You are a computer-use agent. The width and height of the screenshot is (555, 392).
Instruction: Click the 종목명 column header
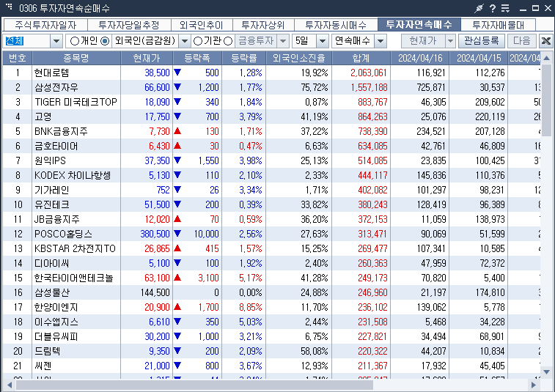pyautogui.click(x=76, y=58)
